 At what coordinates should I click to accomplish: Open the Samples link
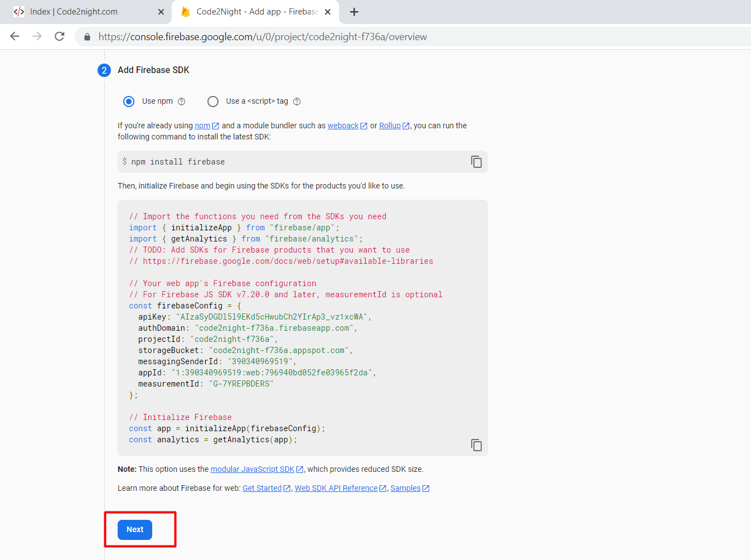[x=405, y=488]
